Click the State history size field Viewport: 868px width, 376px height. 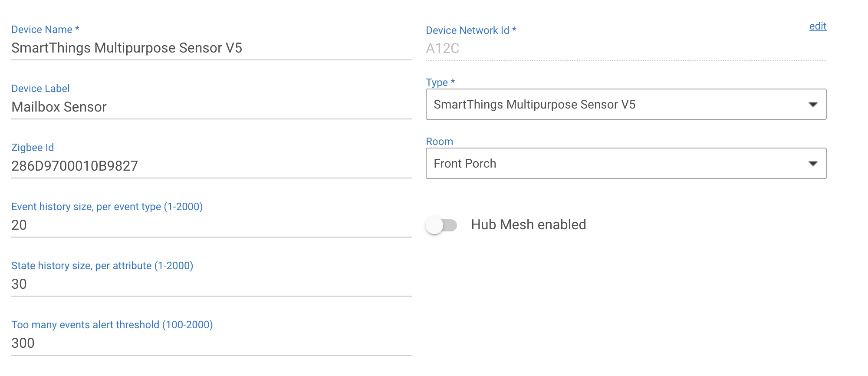click(x=211, y=284)
